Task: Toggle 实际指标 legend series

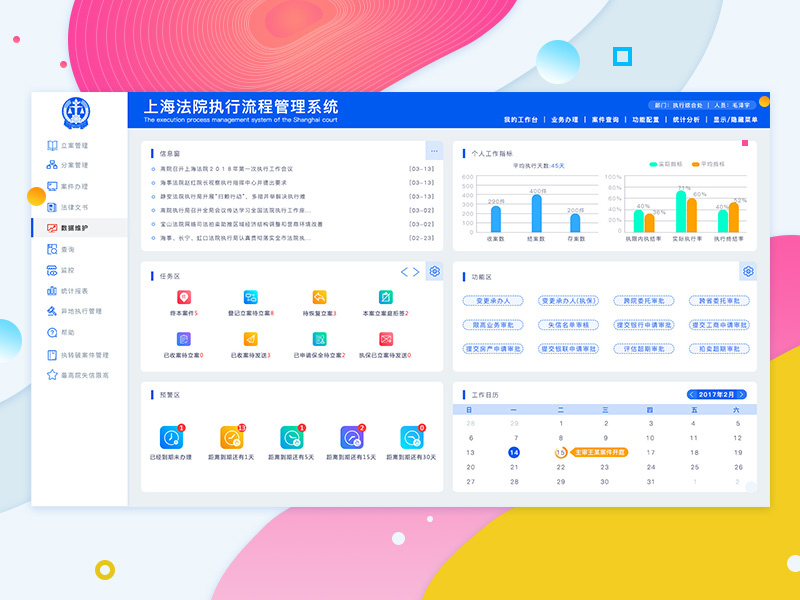Action: tap(666, 164)
